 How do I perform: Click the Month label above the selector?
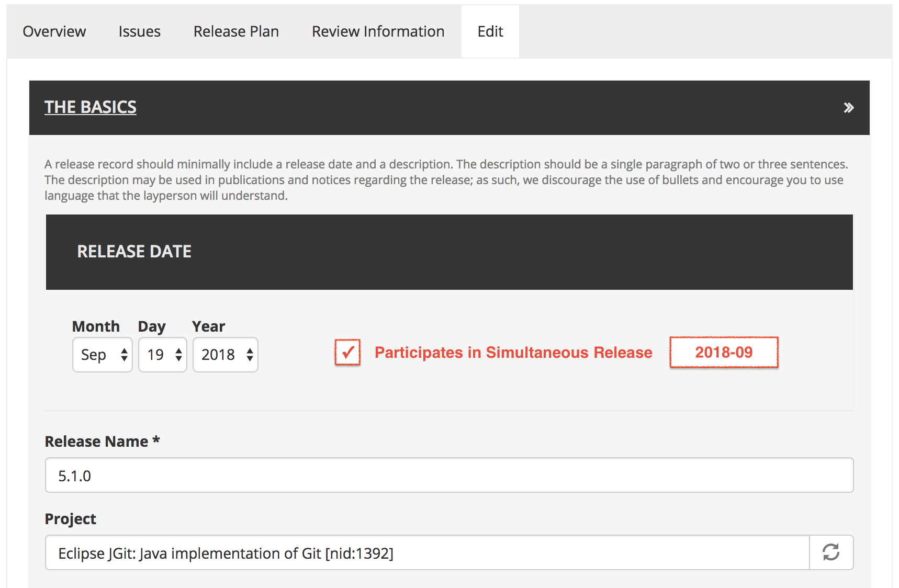96,326
